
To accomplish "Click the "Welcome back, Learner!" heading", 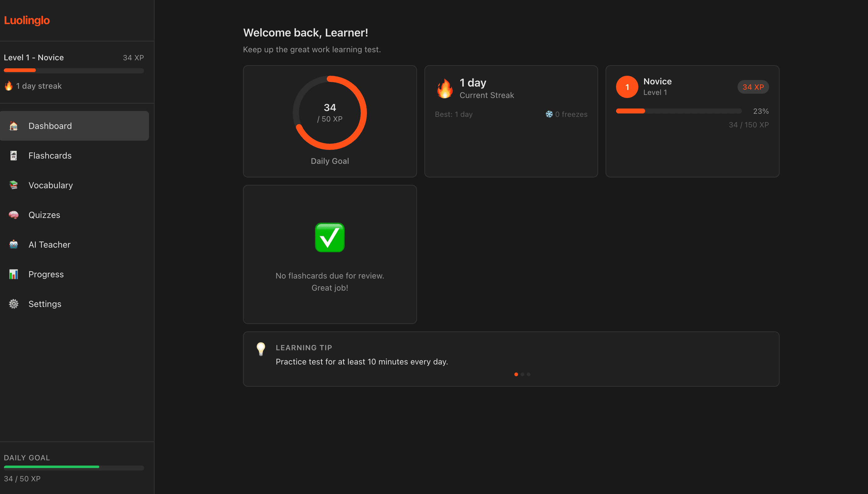I will [x=306, y=32].
